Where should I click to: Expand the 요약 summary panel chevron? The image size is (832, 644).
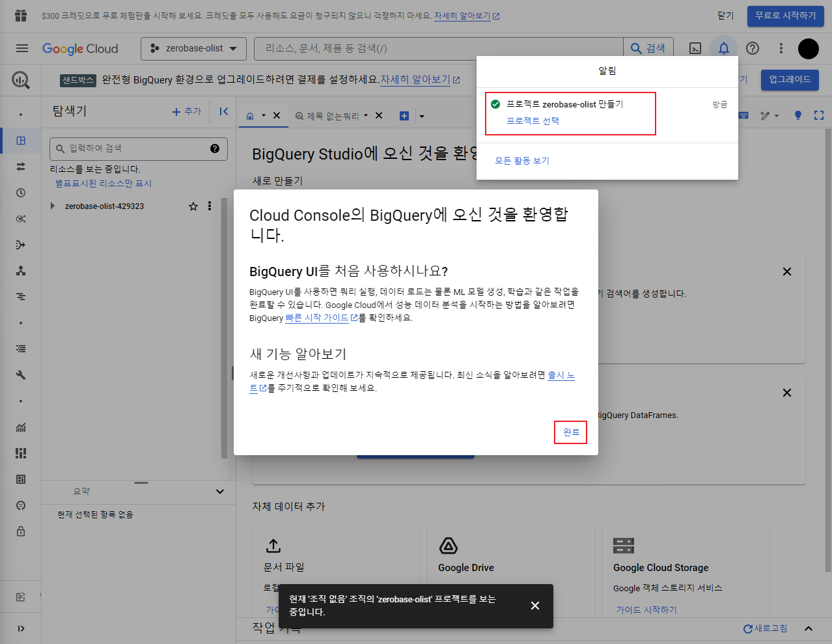220,492
